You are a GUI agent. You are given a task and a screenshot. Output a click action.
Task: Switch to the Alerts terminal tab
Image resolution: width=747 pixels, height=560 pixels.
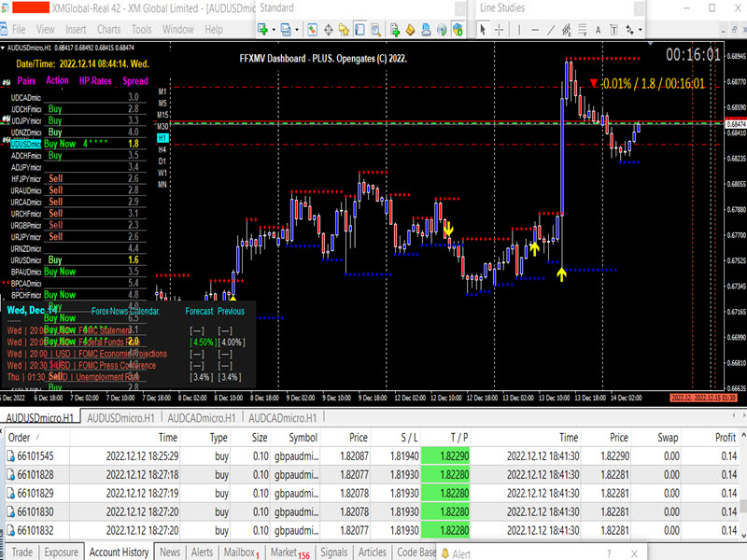pos(202,552)
